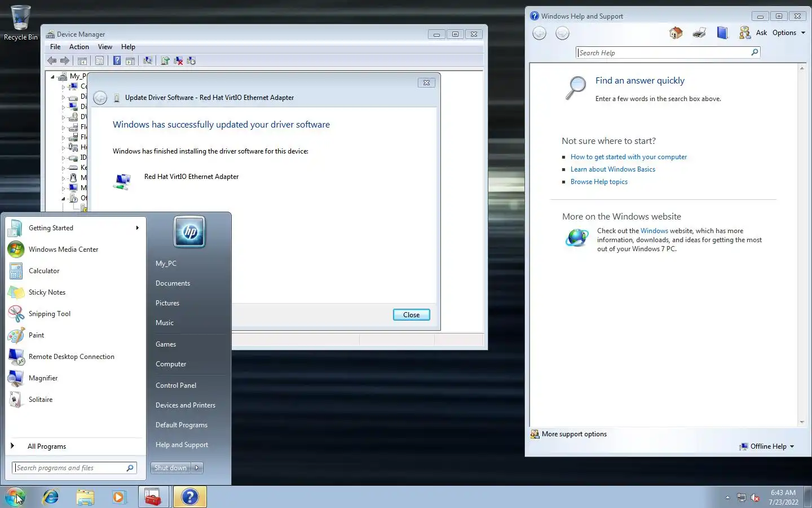Click Scan for hardware changes toolbar icon
Screen dimensions: 812x508
(x=148, y=61)
